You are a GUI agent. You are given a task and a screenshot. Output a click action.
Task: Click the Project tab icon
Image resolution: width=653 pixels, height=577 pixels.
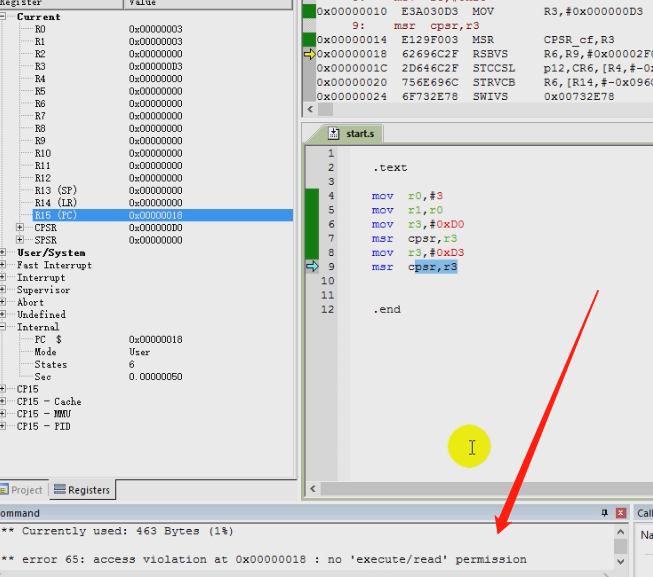click(x=4, y=490)
